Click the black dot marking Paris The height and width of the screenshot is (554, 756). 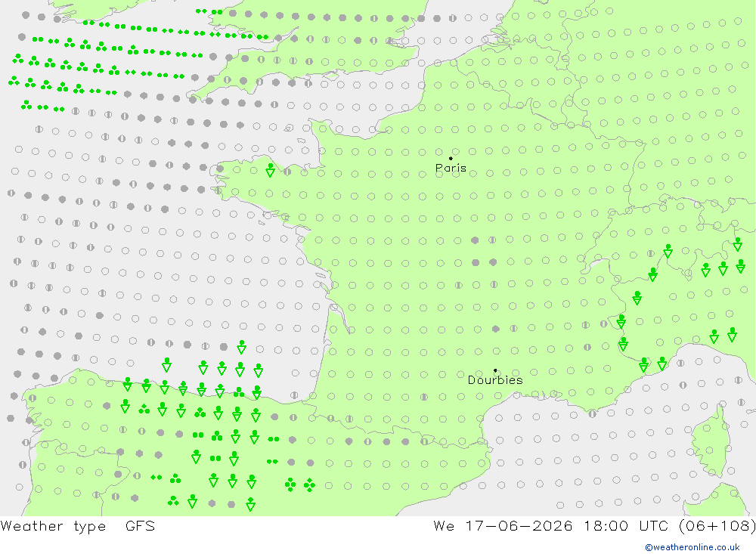click(451, 158)
